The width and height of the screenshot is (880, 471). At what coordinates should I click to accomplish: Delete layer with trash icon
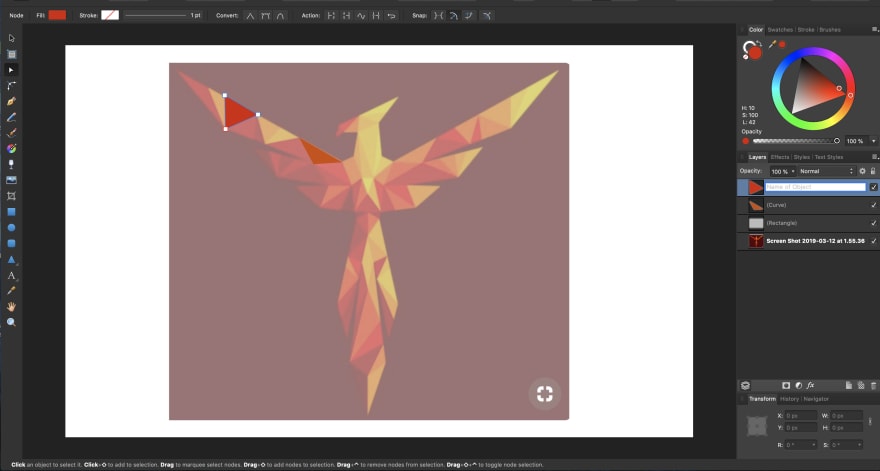click(873, 386)
